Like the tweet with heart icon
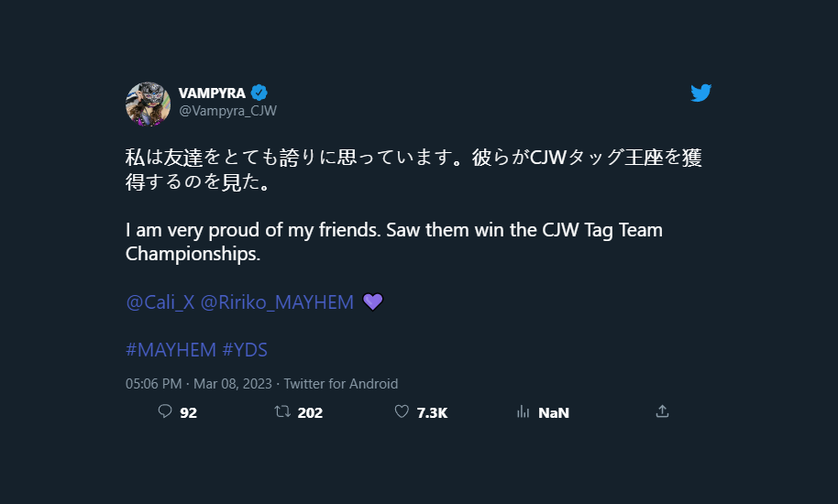838x504 pixels. 402,412
